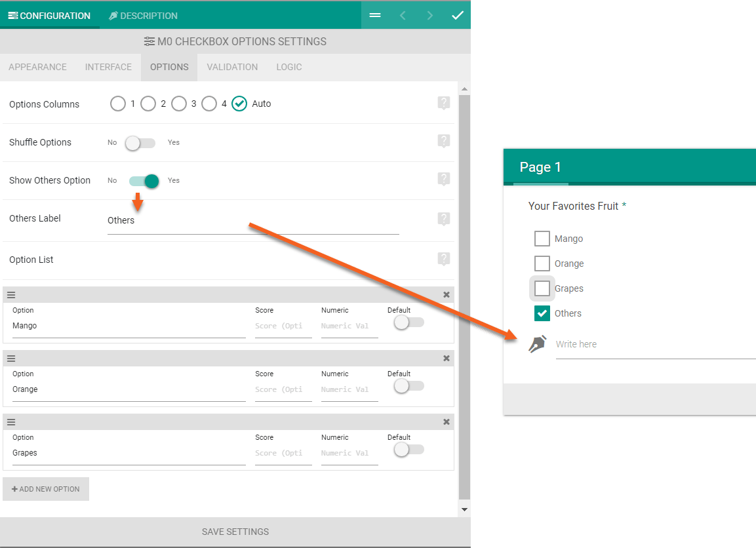Open the hamburger menu icon in the top bar
Viewport: 756px width, 548px height.
375,14
